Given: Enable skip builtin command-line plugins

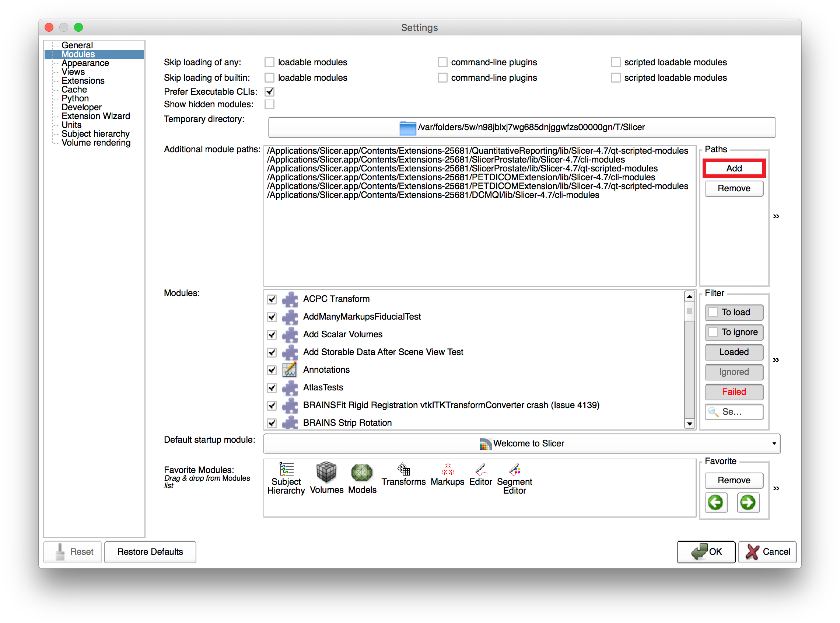Looking at the screenshot, I should tap(442, 78).
